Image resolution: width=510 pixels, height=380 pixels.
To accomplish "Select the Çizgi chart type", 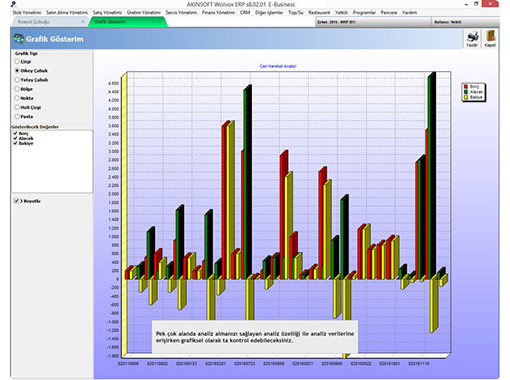I will [x=17, y=62].
